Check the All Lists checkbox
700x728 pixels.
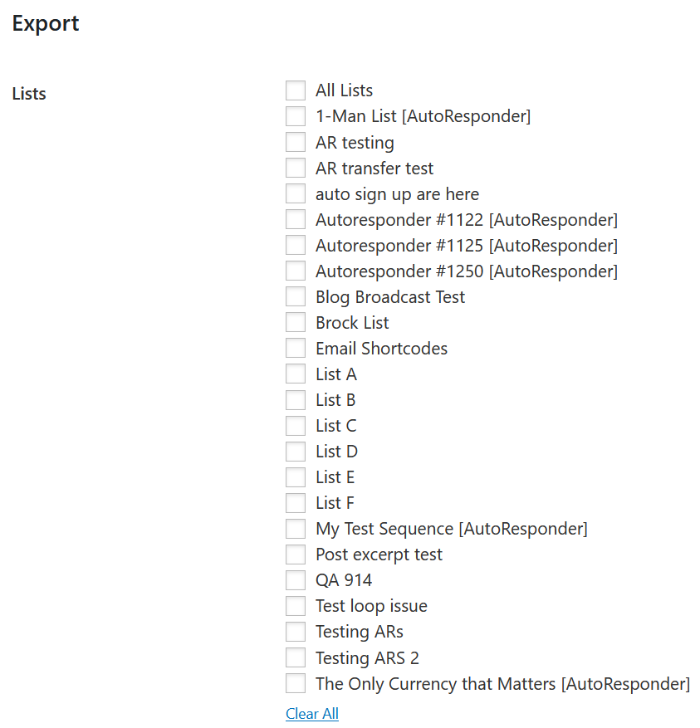(x=296, y=90)
